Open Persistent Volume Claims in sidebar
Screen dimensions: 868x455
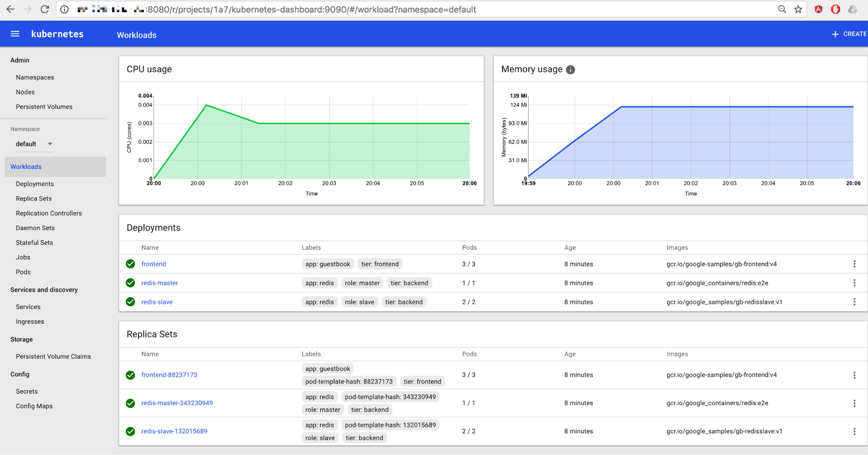53,356
